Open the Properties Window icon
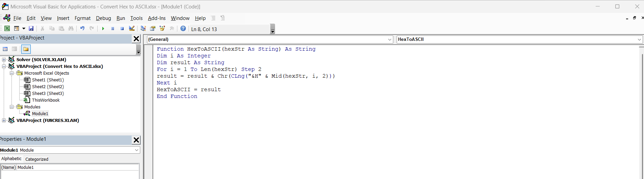 coord(153,29)
